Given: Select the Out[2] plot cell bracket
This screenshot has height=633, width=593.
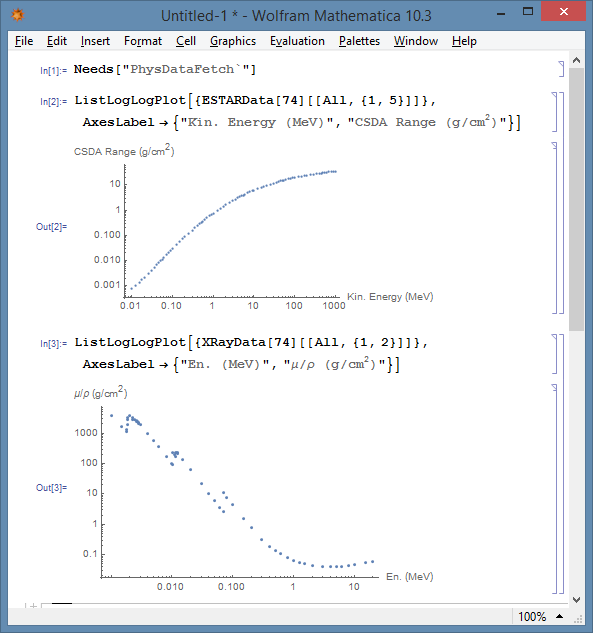Looking at the screenshot, I should tap(554, 228).
